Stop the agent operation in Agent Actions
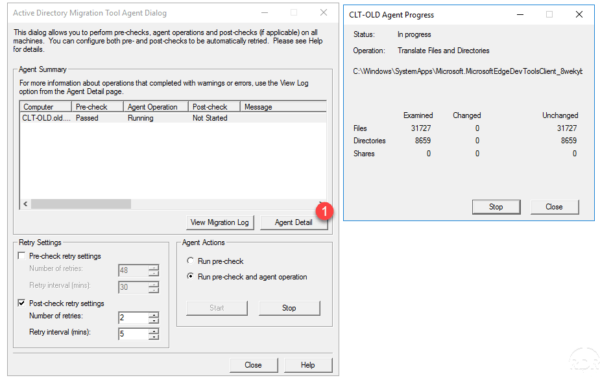This screenshot has height=378, width=600. (289, 308)
